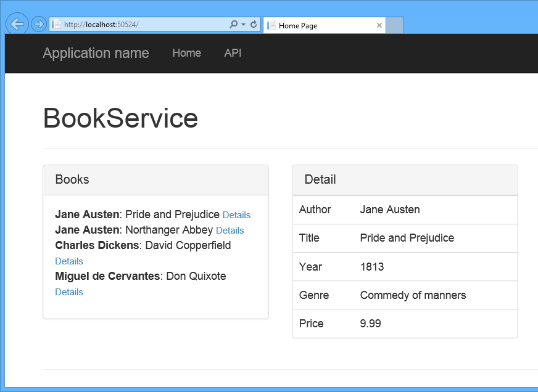Refresh the current page
This screenshot has width=538, height=392.
254,25
